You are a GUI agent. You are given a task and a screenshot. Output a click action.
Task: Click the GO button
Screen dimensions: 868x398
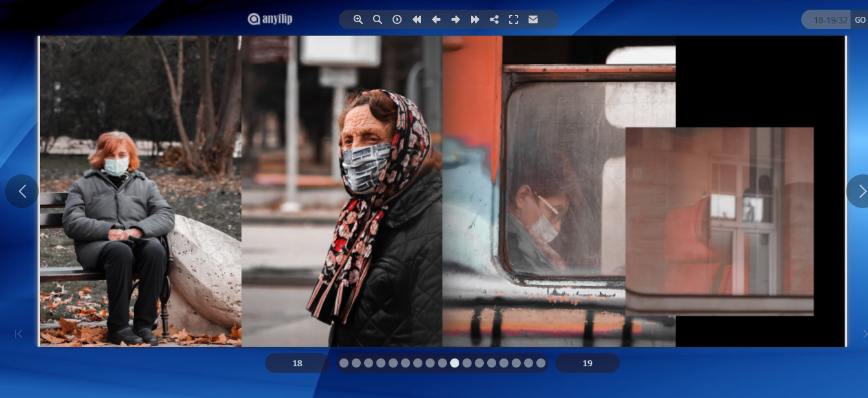(x=860, y=19)
